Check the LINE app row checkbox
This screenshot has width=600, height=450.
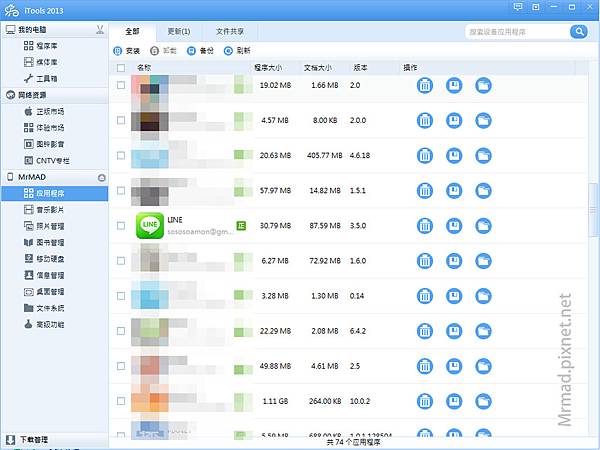click(121, 226)
